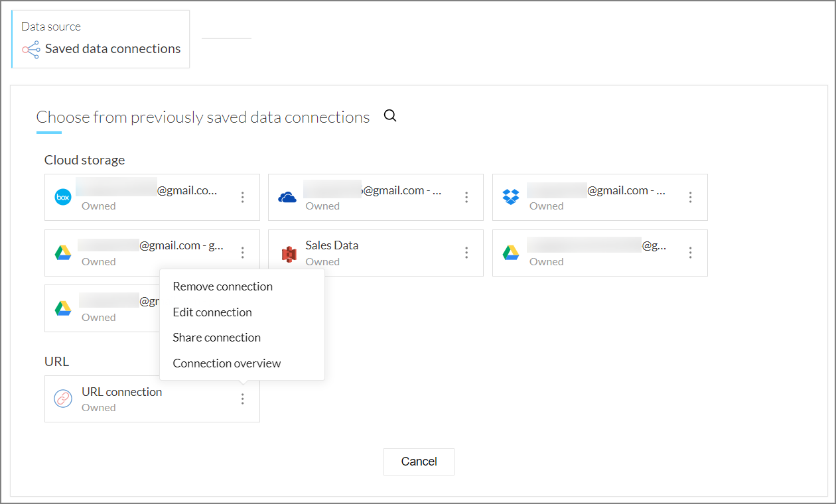Viewport: 836px width, 504px height.
Task: Open more options for OneDrive connection
Action: (466, 197)
